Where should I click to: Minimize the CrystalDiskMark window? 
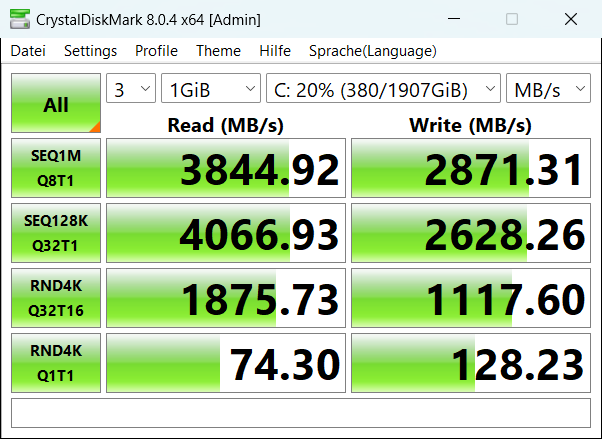[454, 19]
